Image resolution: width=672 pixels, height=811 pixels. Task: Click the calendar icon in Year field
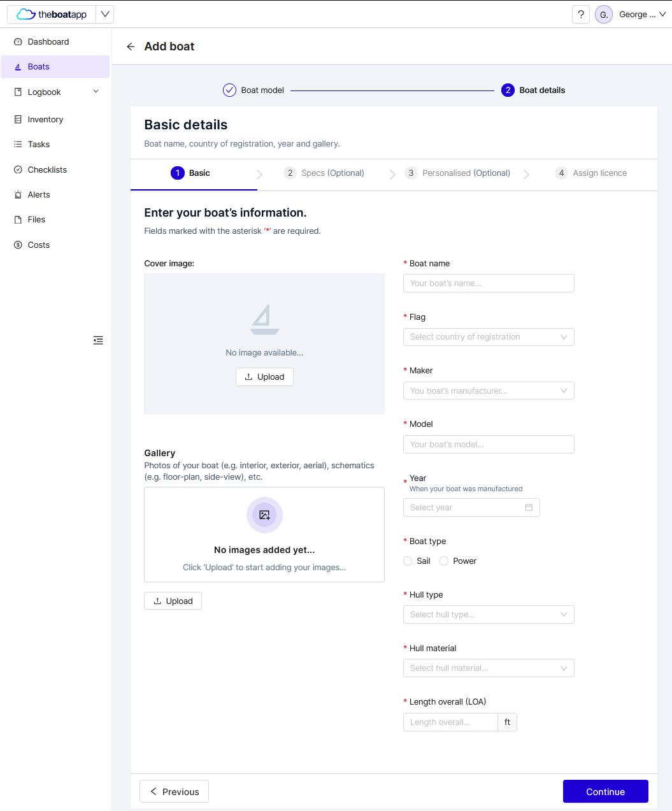tap(529, 507)
